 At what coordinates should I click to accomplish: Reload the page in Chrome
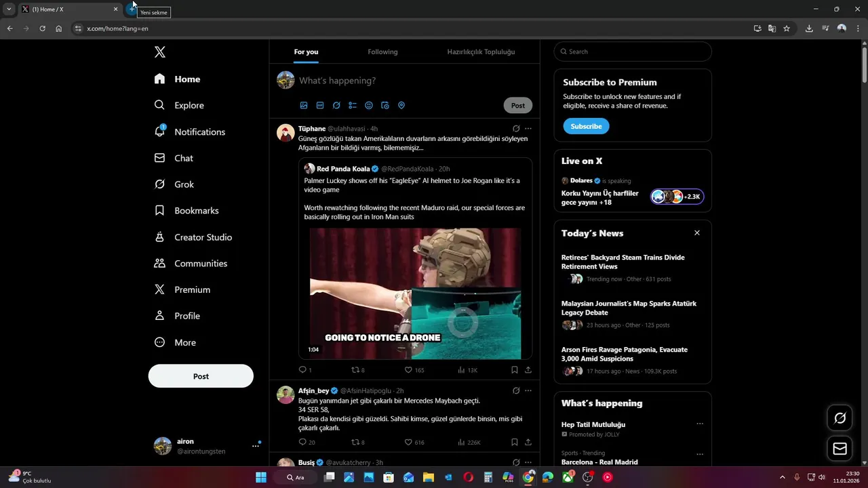[42, 28]
